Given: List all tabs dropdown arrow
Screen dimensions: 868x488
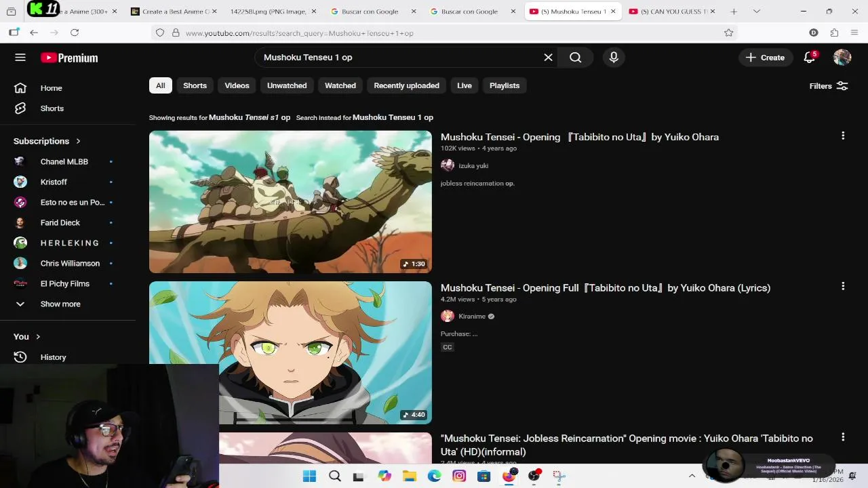Looking at the screenshot, I should coord(757,12).
